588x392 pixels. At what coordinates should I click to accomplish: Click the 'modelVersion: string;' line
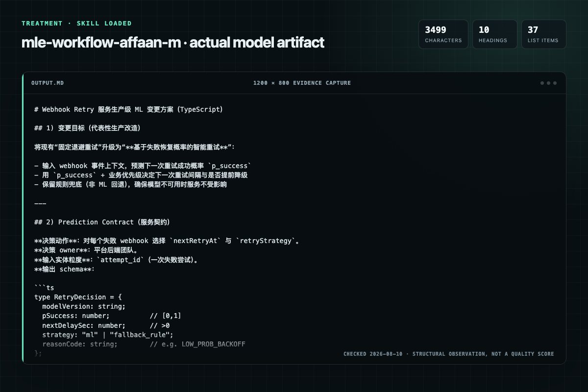click(x=83, y=307)
